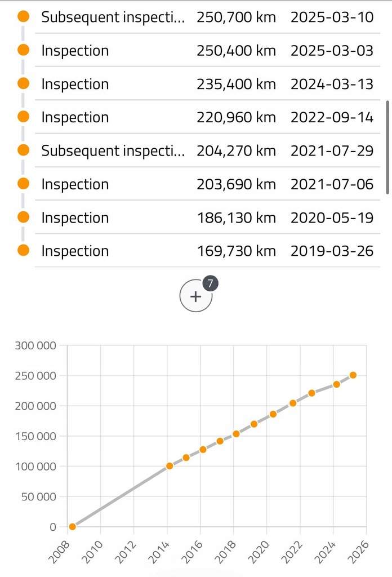Screen dimensions: 392x577
Task: Click the badge showing 7 hidden records
Action: tap(210, 283)
